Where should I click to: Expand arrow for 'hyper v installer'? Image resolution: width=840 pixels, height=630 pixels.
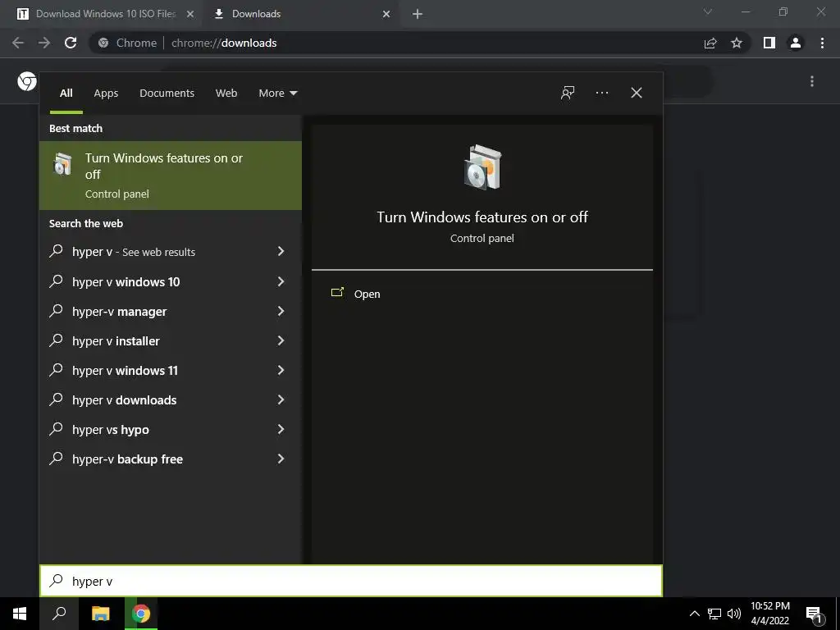pos(281,340)
